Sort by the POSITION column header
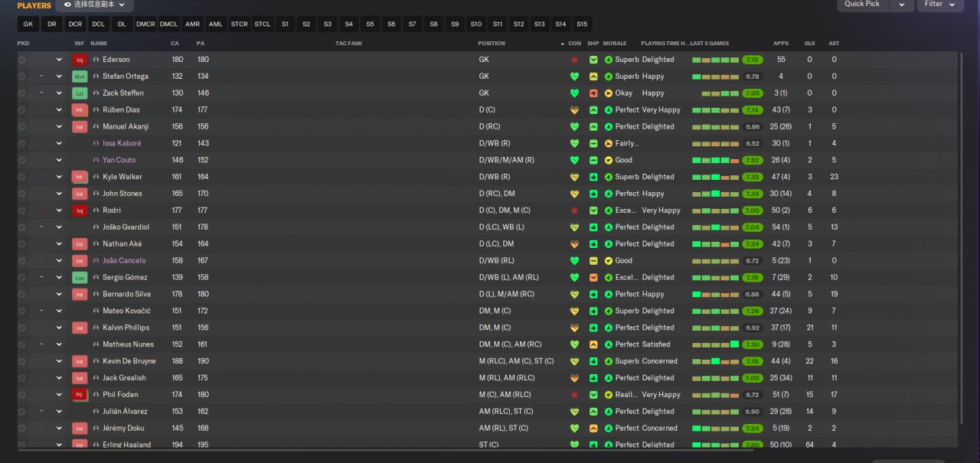Image resolution: width=980 pixels, height=463 pixels. 492,44
